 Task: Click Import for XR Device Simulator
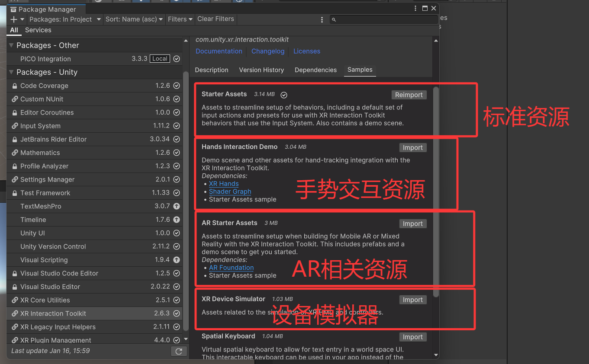pyautogui.click(x=413, y=300)
